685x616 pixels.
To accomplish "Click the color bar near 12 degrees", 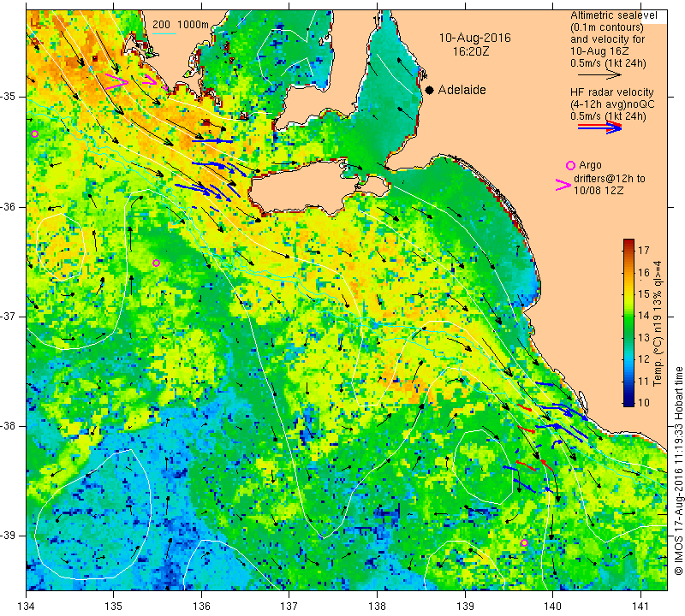I will coord(628,359).
